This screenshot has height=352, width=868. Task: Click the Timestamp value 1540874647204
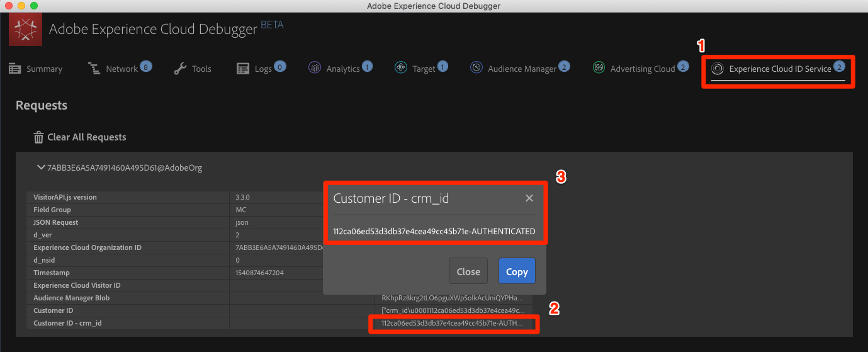pyautogui.click(x=260, y=273)
